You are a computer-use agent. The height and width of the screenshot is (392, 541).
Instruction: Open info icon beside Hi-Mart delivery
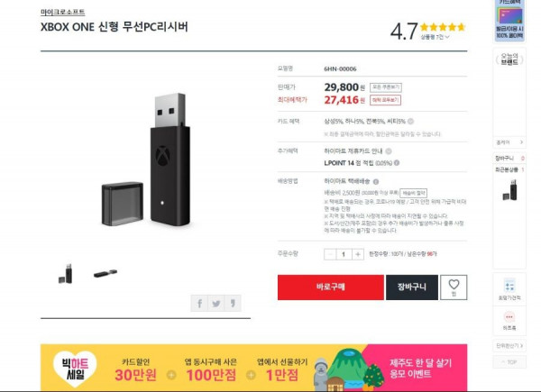pos(376,181)
